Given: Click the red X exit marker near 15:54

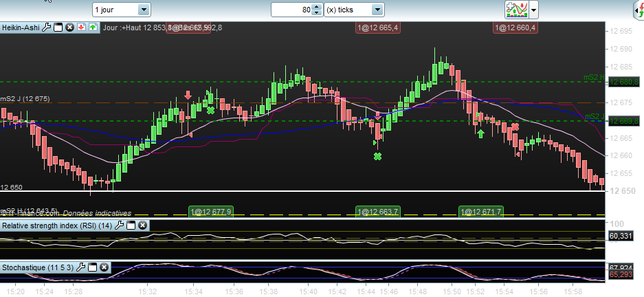Looking at the screenshot, I should click(x=515, y=126).
